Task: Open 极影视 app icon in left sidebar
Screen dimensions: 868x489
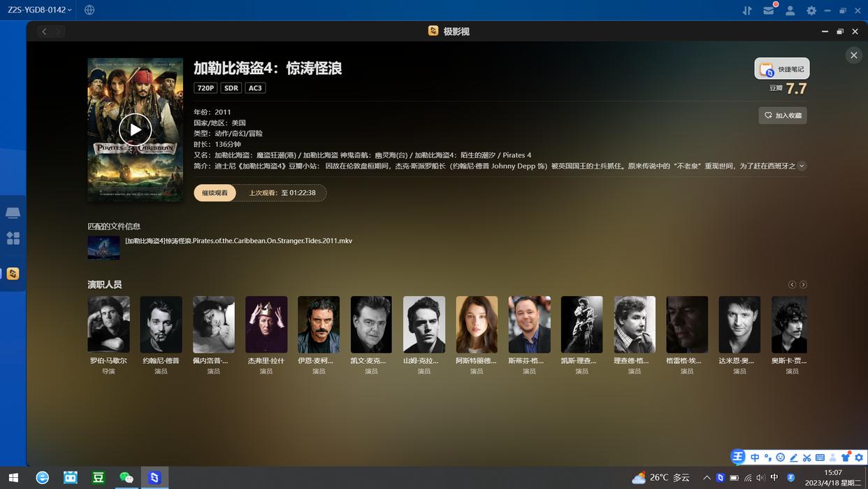Action: tap(13, 274)
